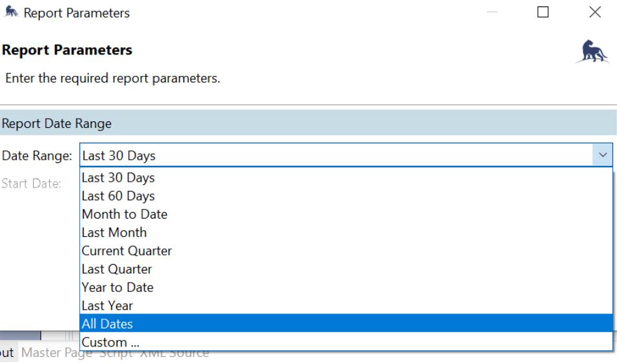This screenshot has height=364, width=617.
Task: Choose the Last 60 Days option
Action: coord(118,196)
